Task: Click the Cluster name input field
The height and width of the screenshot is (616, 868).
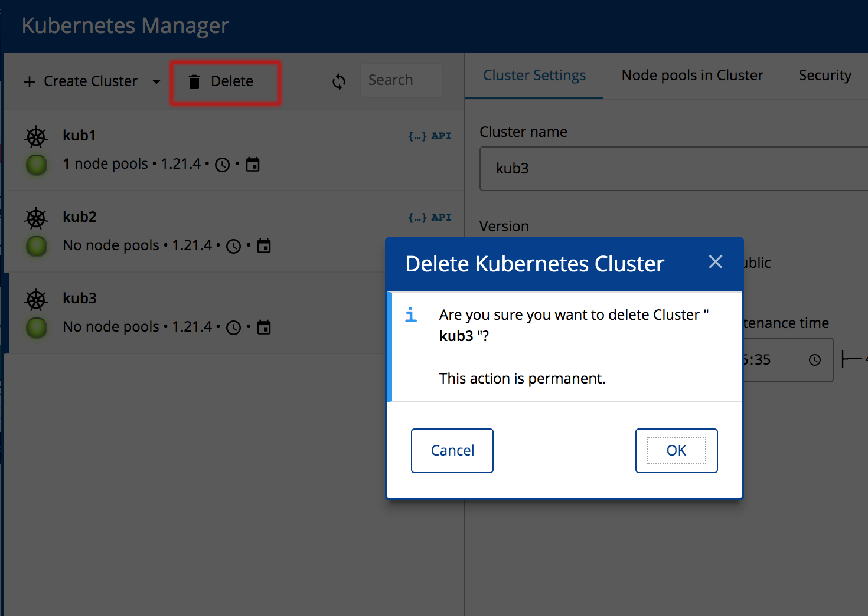Action: pos(674,169)
